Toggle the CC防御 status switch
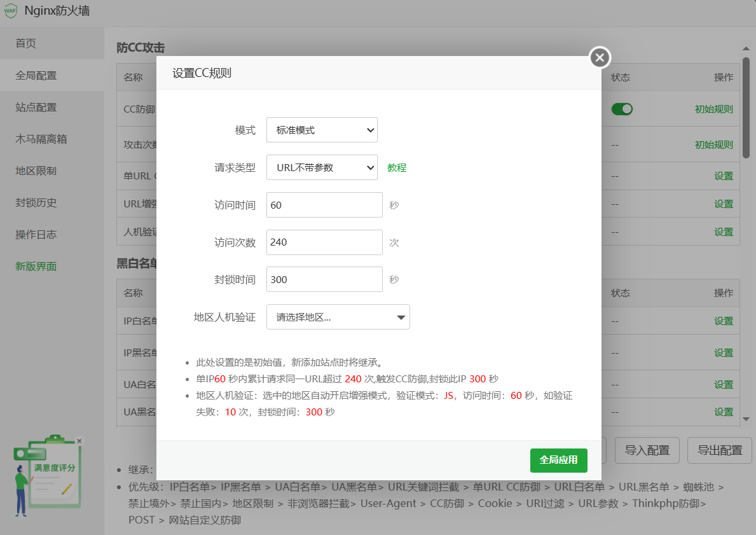 [622, 109]
